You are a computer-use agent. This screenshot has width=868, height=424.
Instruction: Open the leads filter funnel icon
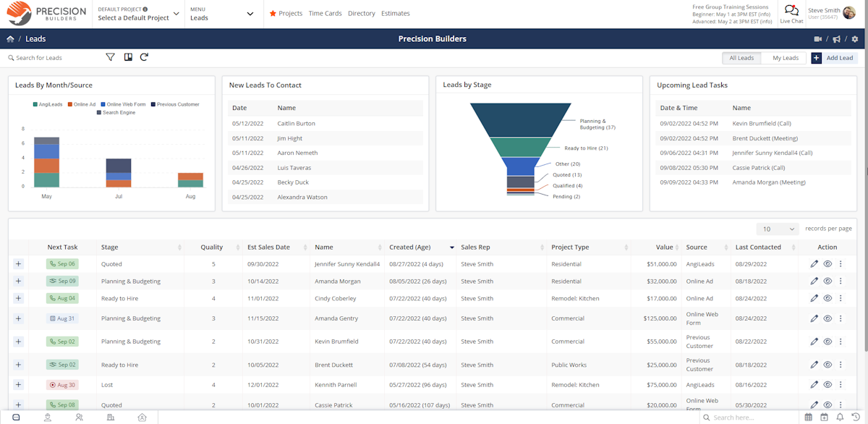pyautogui.click(x=111, y=57)
